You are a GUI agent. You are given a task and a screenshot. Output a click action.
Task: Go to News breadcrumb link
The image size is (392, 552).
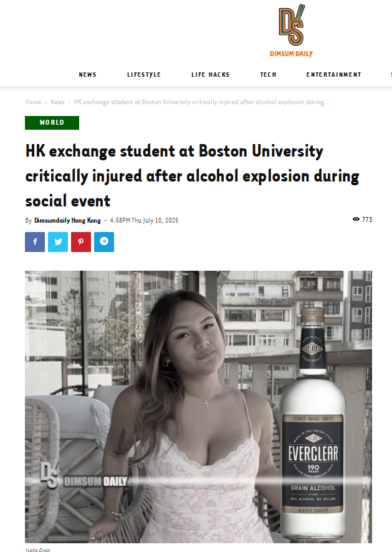tap(57, 102)
